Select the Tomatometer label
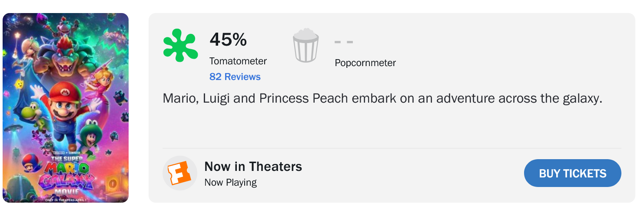The image size is (644, 207). (238, 61)
